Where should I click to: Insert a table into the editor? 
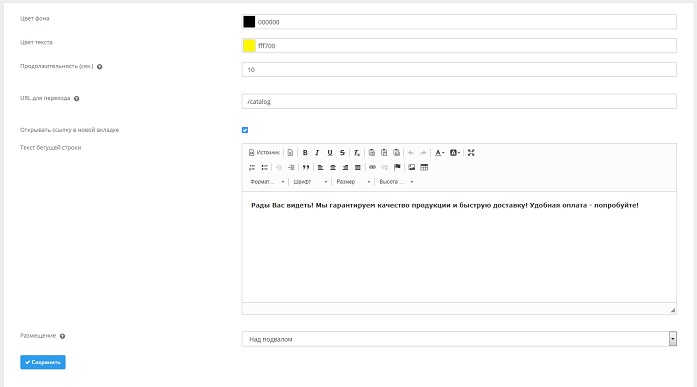pos(424,168)
